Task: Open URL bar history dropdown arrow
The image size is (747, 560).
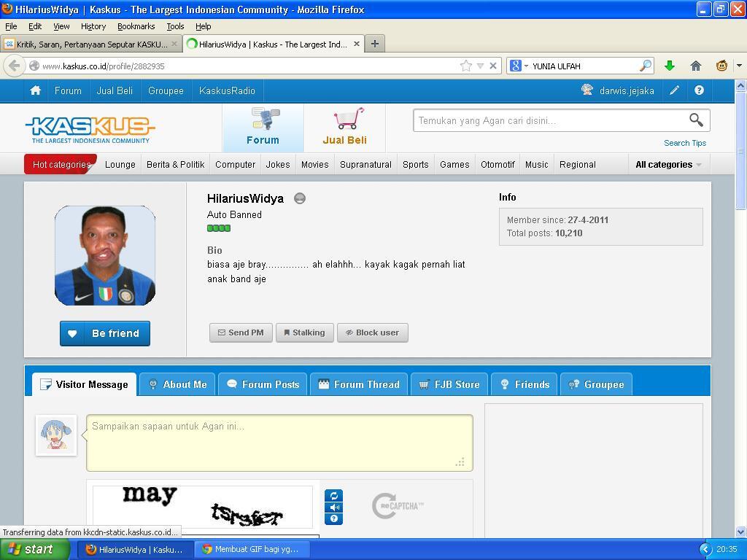Action: (480, 66)
